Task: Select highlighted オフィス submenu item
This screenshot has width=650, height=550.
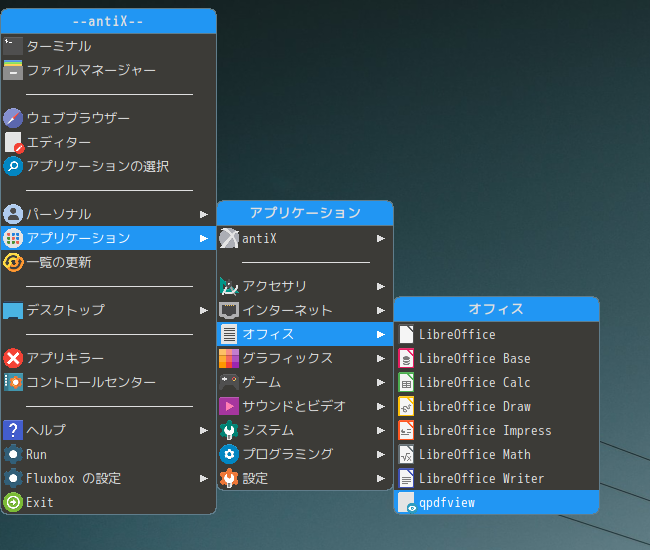Action: coord(305,334)
